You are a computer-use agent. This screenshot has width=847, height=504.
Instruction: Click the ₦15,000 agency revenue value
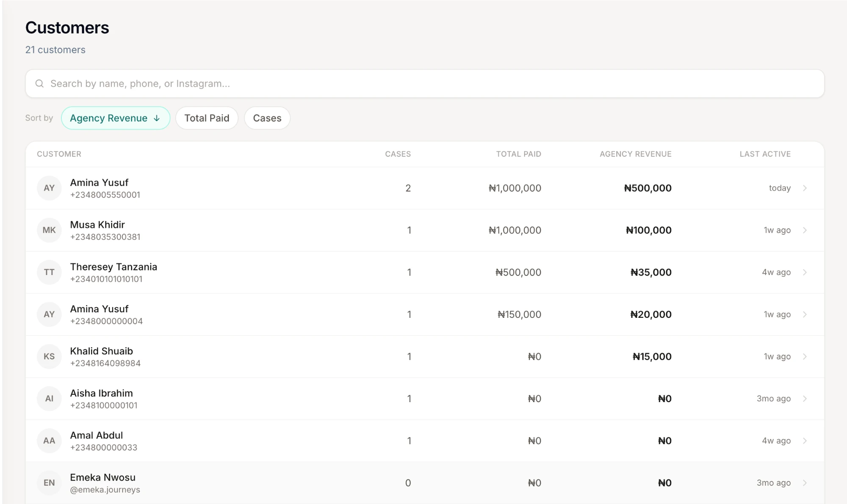pyautogui.click(x=652, y=356)
